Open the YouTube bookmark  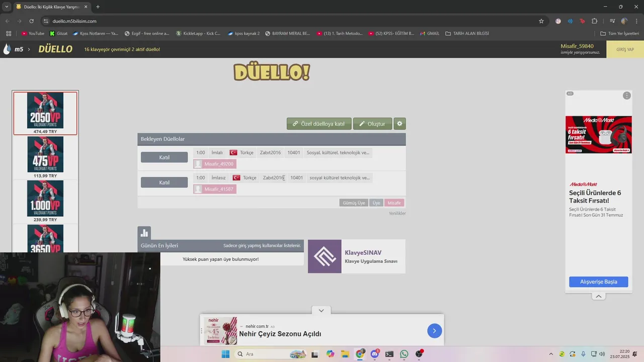(x=33, y=34)
